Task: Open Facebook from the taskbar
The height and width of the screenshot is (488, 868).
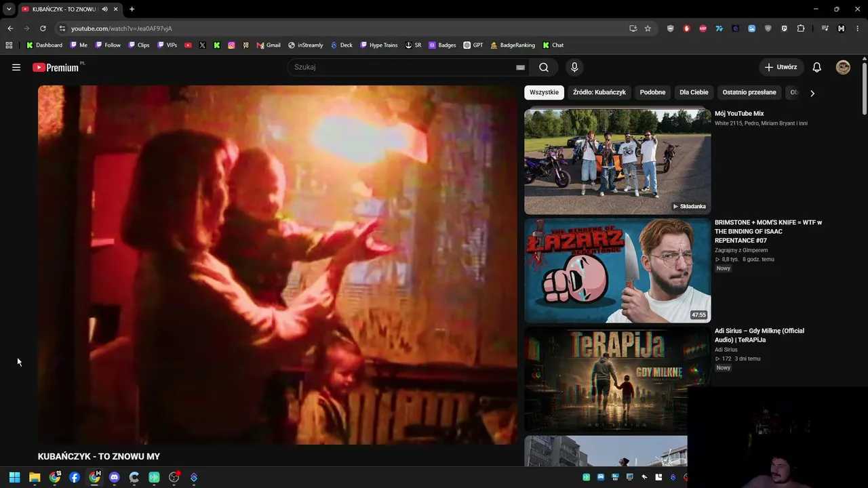Action: click(75, 477)
